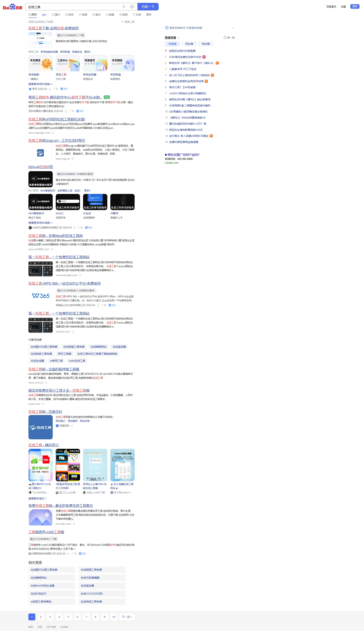Viewport: 364px width, 631px height.
Task: Open 在线工具网-好用的在线工具都在这里 result
Action: 57,119
